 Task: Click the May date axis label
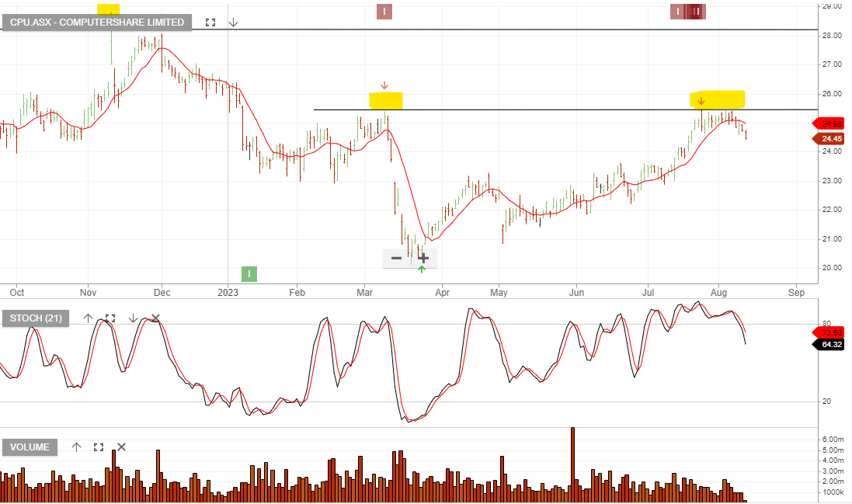(499, 293)
